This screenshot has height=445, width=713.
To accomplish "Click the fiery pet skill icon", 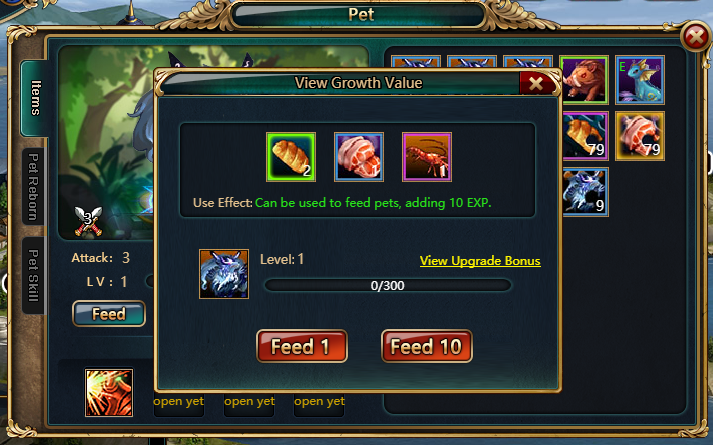I will pyautogui.click(x=109, y=393).
